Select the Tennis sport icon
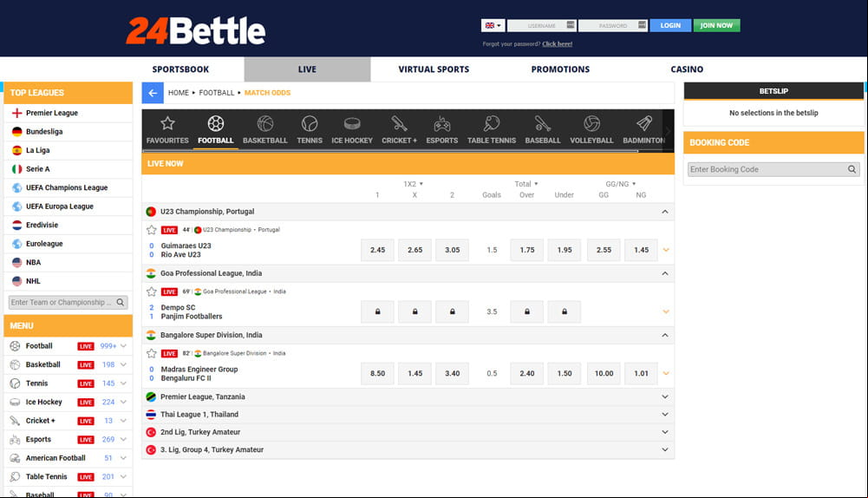Image resolution: width=868 pixels, height=498 pixels. [x=310, y=130]
